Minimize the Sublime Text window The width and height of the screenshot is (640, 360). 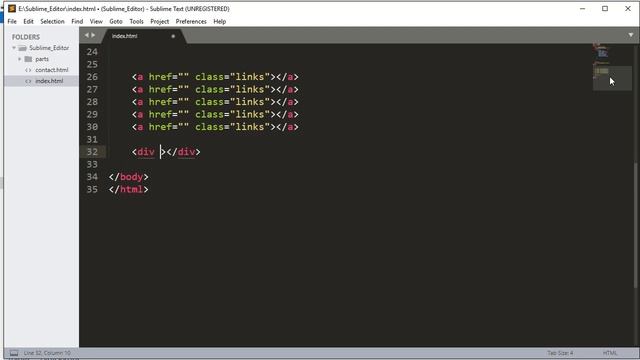click(x=582, y=9)
